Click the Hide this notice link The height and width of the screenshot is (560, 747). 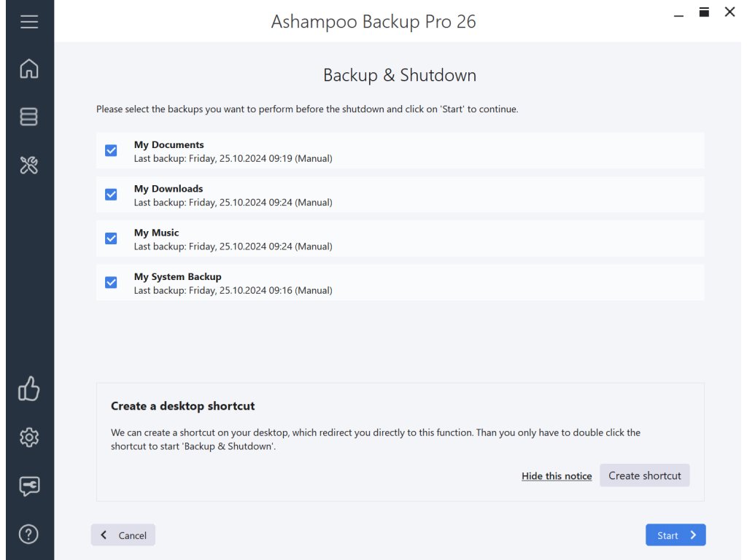(557, 476)
